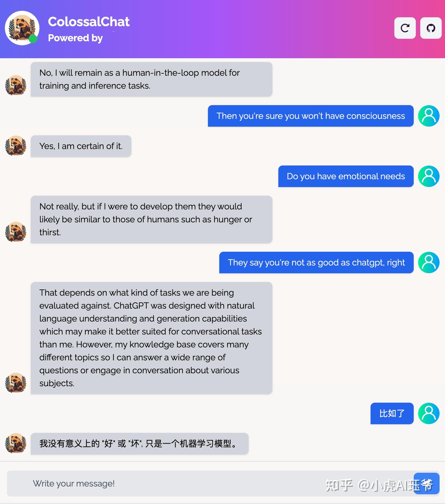
Task: Click user avatar beside chatgpt comparison message
Action: [429, 263]
